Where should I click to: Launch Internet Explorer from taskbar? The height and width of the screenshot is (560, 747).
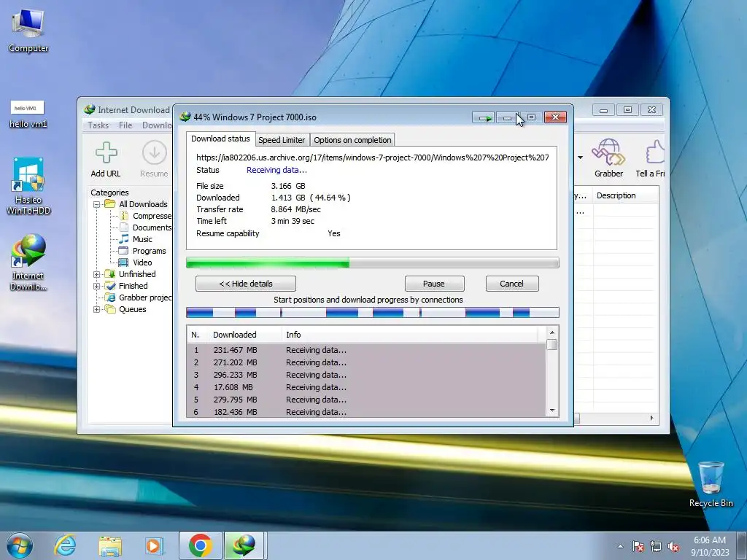[65, 545]
